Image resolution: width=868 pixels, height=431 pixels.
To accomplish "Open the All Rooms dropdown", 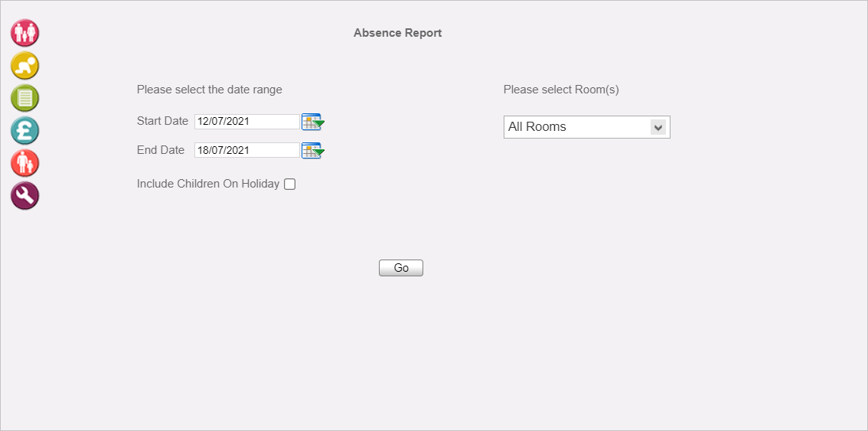I will click(x=587, y=127).
